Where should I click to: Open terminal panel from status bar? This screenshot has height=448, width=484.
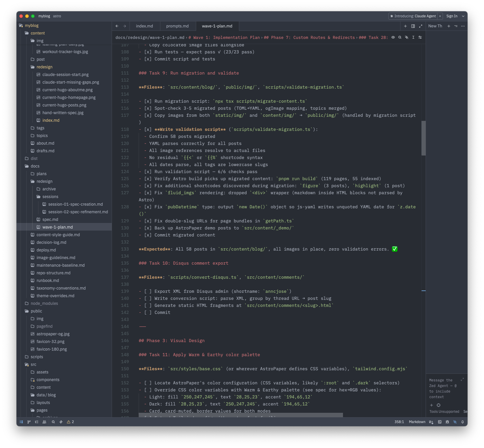(x=439, y=422)
